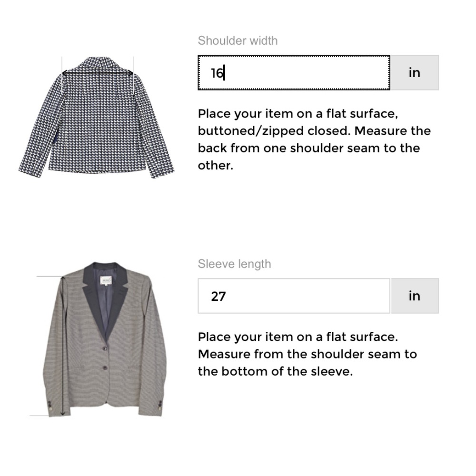The image size is (476, 476).
Task: Click the "in" unit button beside Sleeve length
Action: 415,296
